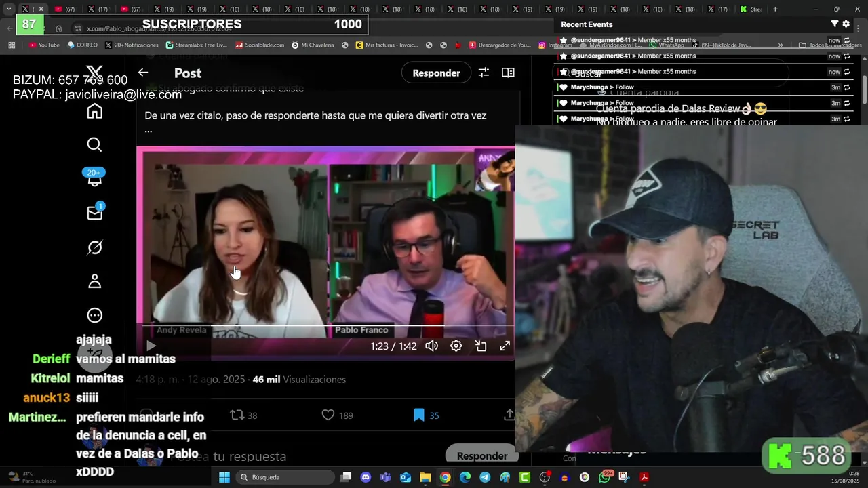
Task: Open Adobe Acrobat from taskbar
Action: click(644, 477)
